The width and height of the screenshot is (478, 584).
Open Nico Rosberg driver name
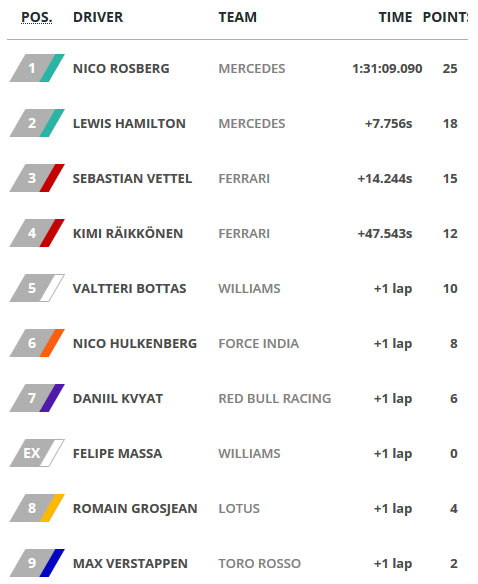tap(121, 69)
